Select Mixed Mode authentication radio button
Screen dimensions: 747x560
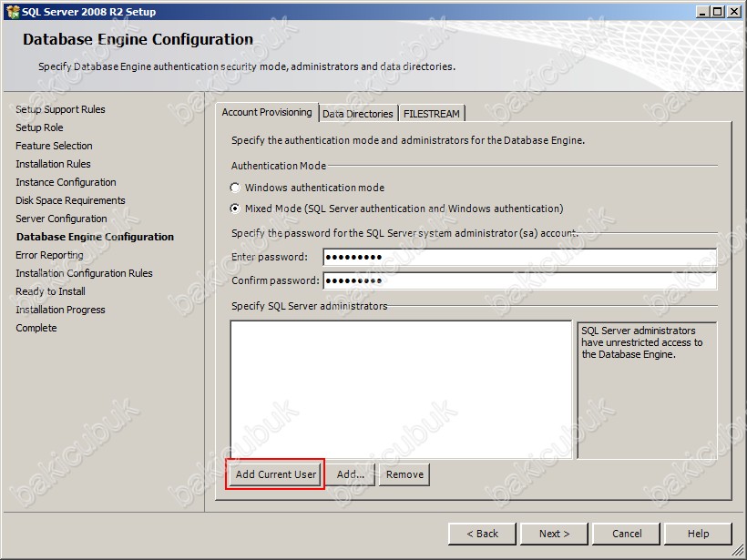(x=235, y=209)
